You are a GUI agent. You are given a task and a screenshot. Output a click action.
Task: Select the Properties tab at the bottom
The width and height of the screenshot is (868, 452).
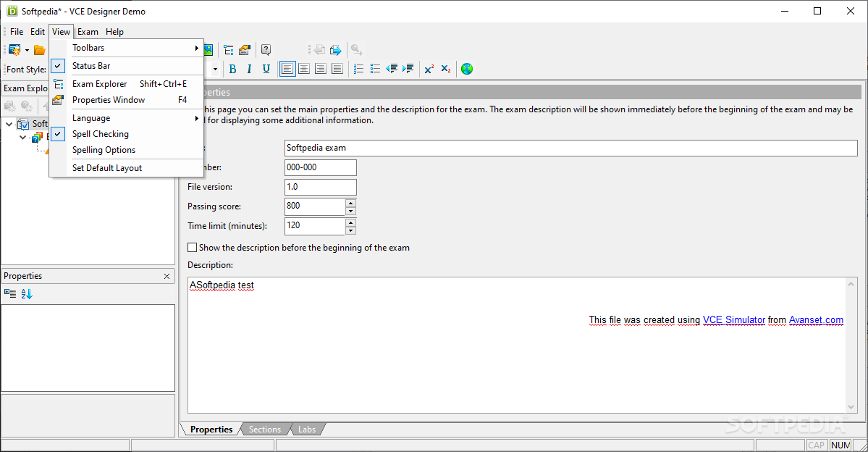211,430
